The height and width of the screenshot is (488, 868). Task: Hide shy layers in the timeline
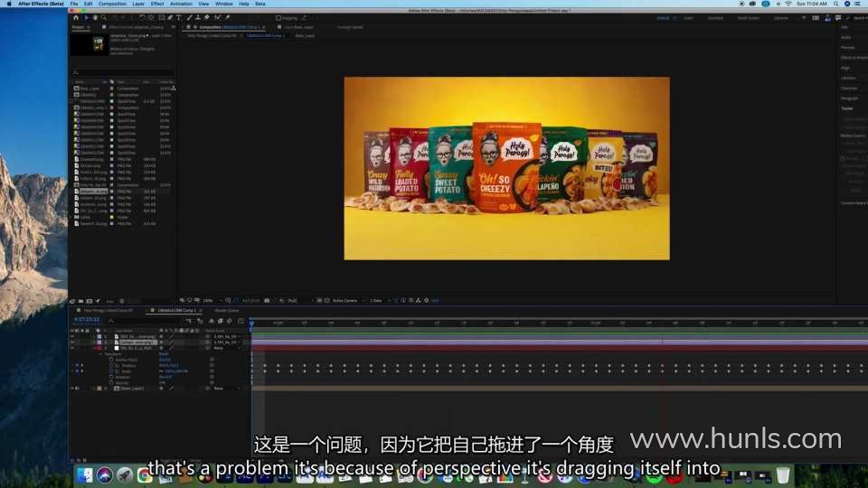pos(212,321)
